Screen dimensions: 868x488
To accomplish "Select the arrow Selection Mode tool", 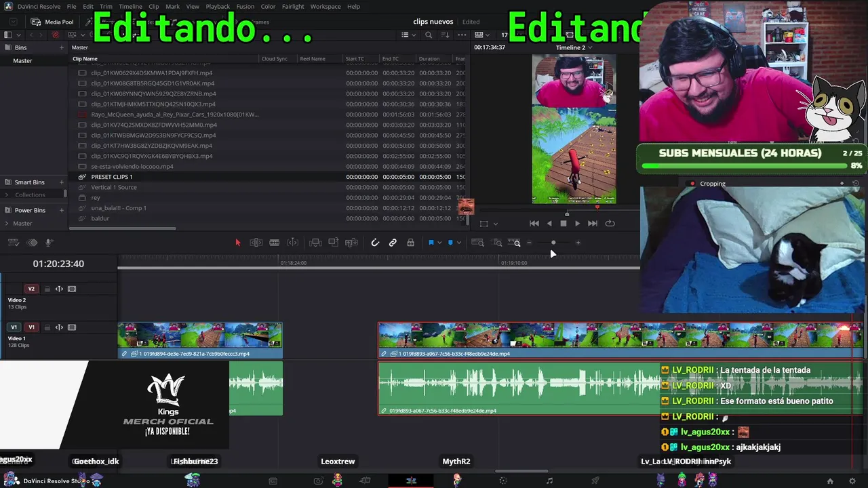I will click(237, 243).
